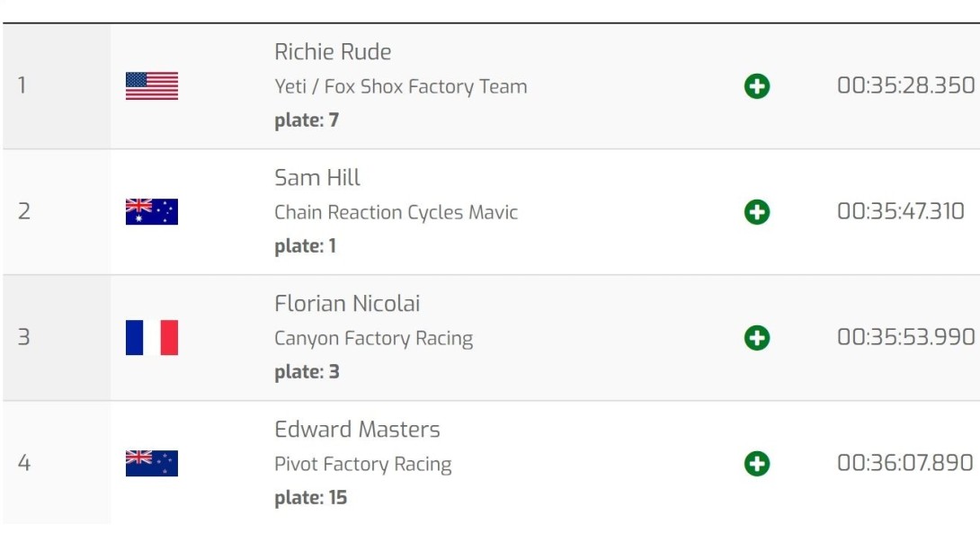Open rider name Richie Rude
This screenshot has width=980, height=551.
[334, 52]
